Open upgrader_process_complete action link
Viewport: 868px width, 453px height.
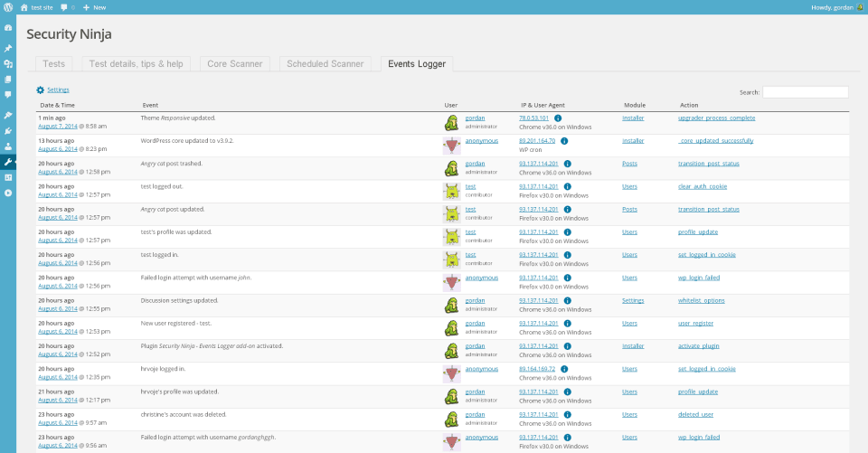pyautogui.click(x=716, y=118)
